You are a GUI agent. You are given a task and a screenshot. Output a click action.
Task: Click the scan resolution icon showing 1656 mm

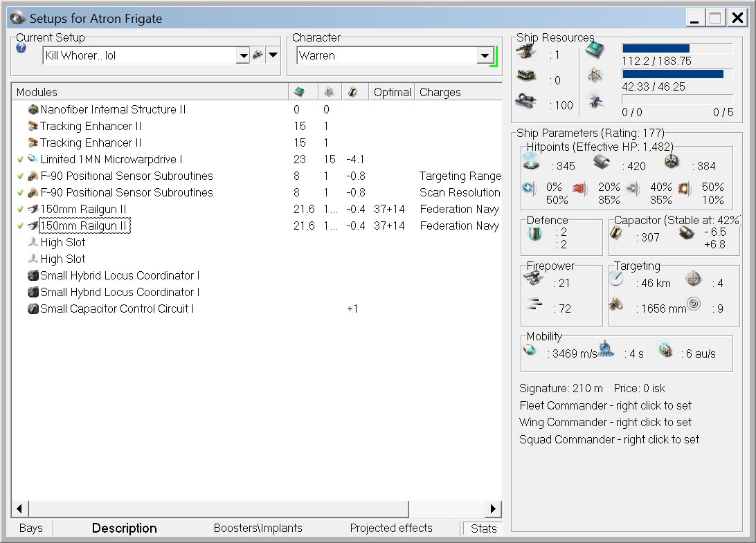[x=615, y=305]
